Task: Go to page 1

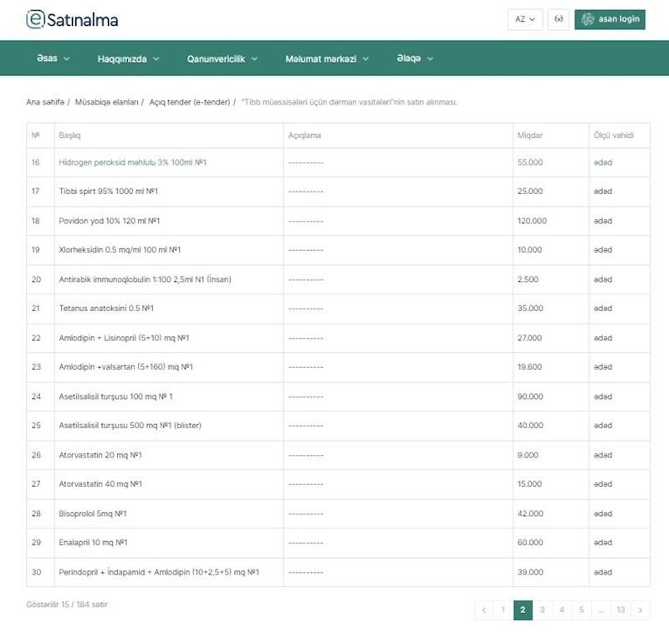Action: (x=503, y=611)
